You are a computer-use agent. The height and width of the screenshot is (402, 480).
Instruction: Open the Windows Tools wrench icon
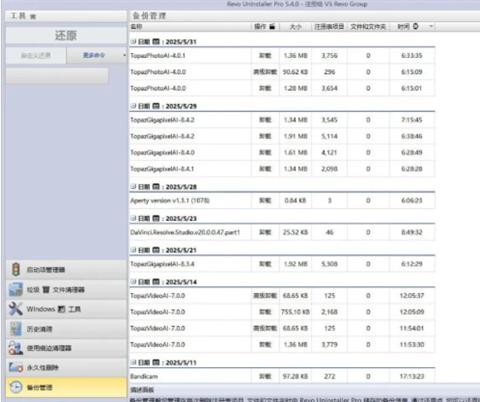click(x=16, y=309)
